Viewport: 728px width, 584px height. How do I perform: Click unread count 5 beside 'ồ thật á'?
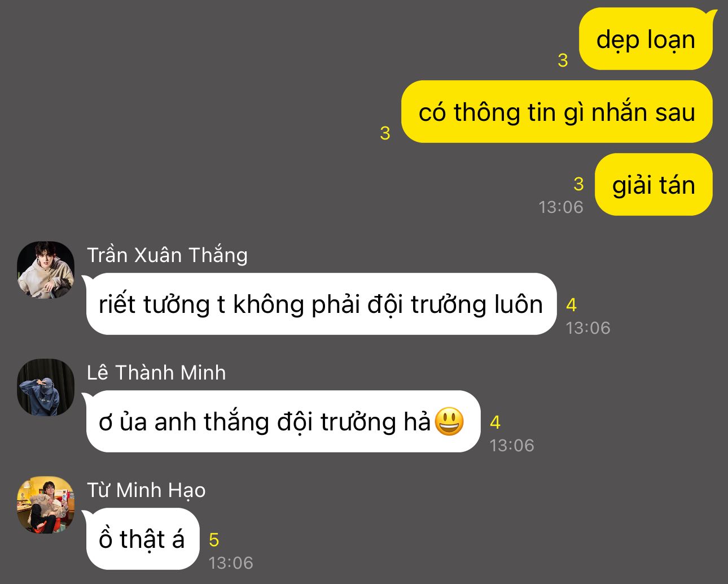tap(214, 540)
